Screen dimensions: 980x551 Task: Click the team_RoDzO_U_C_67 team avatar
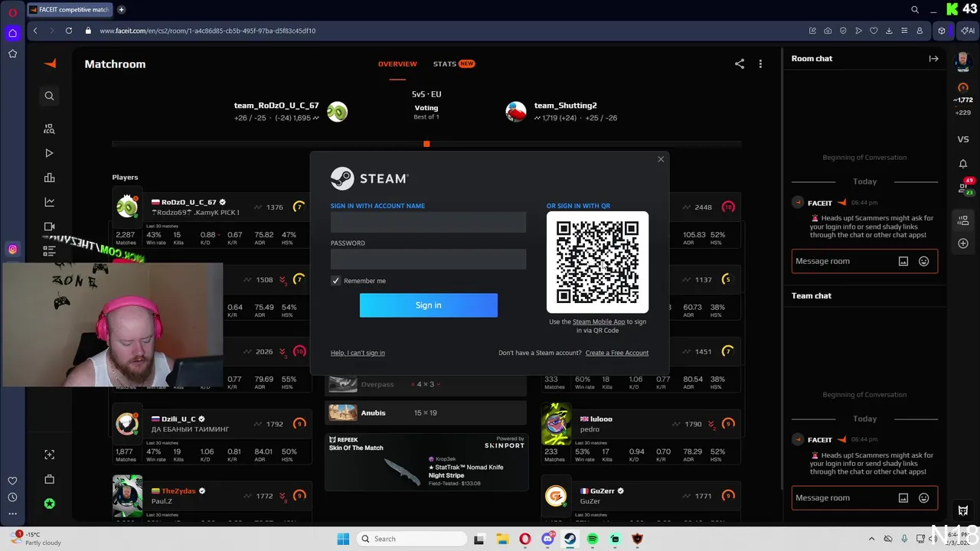337,111
